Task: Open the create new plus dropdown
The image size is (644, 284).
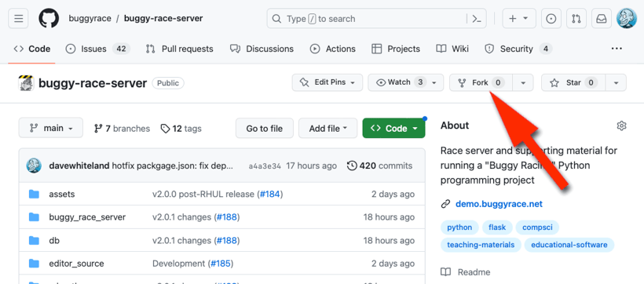Action: point(519,19)
